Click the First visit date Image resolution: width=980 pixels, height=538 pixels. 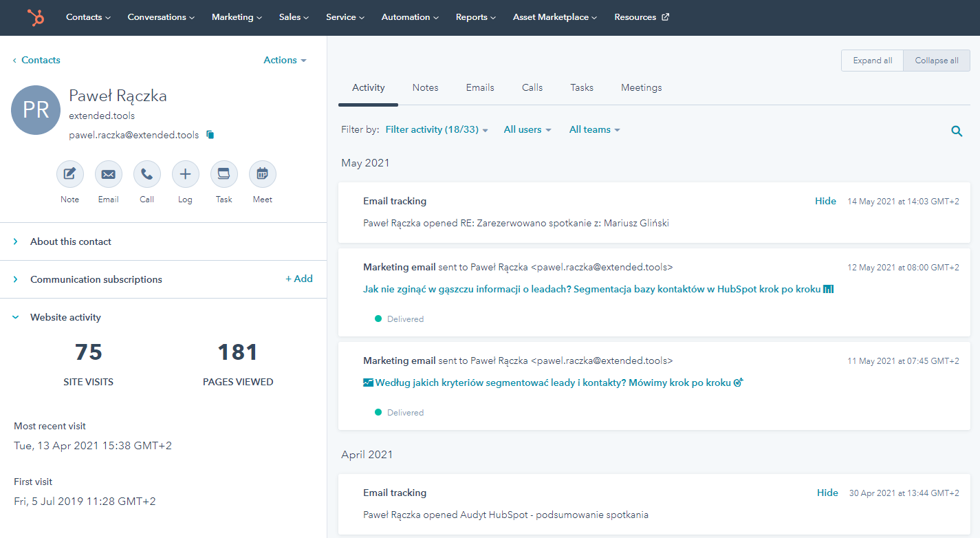(x=85, y=502)
